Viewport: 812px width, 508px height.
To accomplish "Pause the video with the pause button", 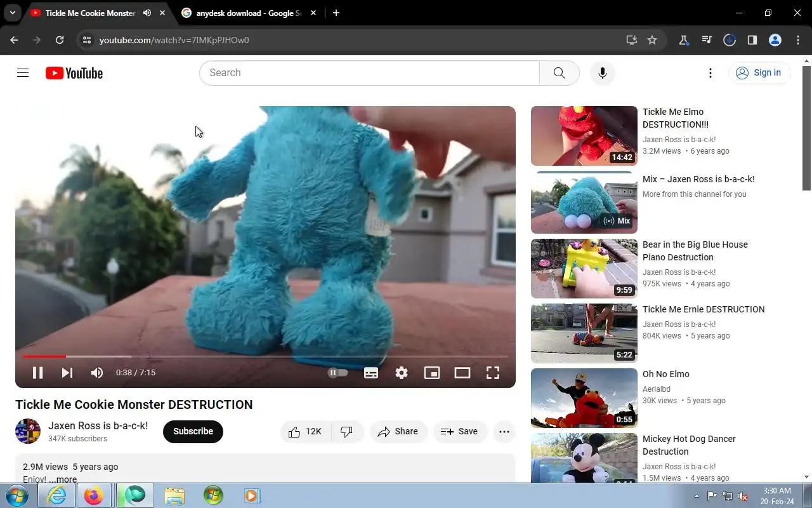I will [37, 373].
